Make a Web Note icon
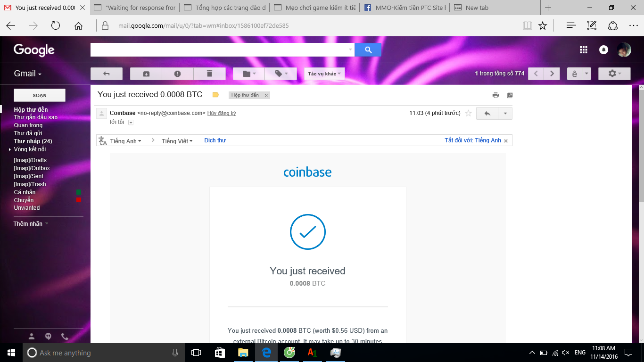The image size is (644, 362). (x=592, y=26)
